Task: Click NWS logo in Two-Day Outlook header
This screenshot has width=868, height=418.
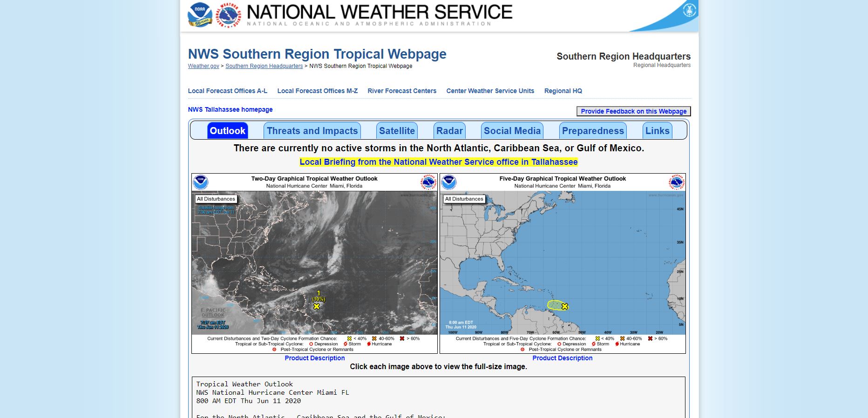Action: [428, 182]
